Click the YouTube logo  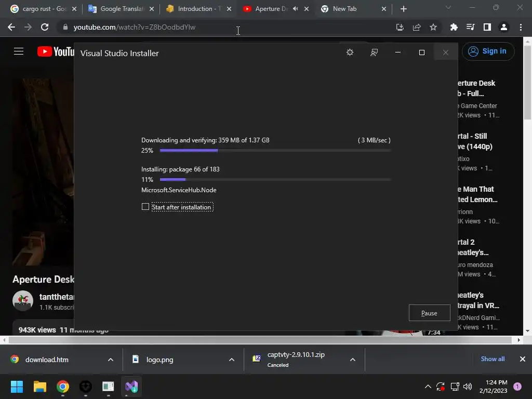(x=56, y=51)
